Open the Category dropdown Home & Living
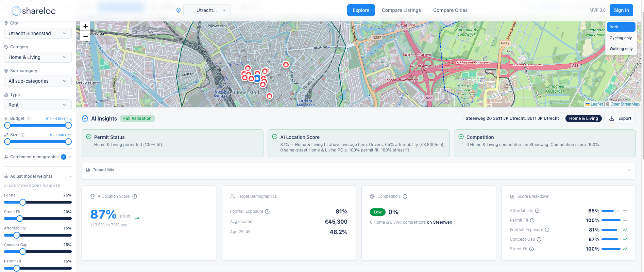644x272 pixels. pos(38,57)
